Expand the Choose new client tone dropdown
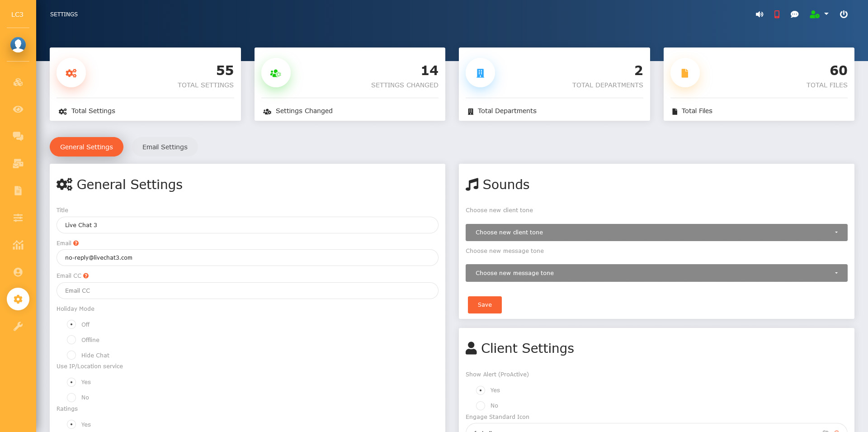Screen dimensions: 868x432 [x=656, y=233]
